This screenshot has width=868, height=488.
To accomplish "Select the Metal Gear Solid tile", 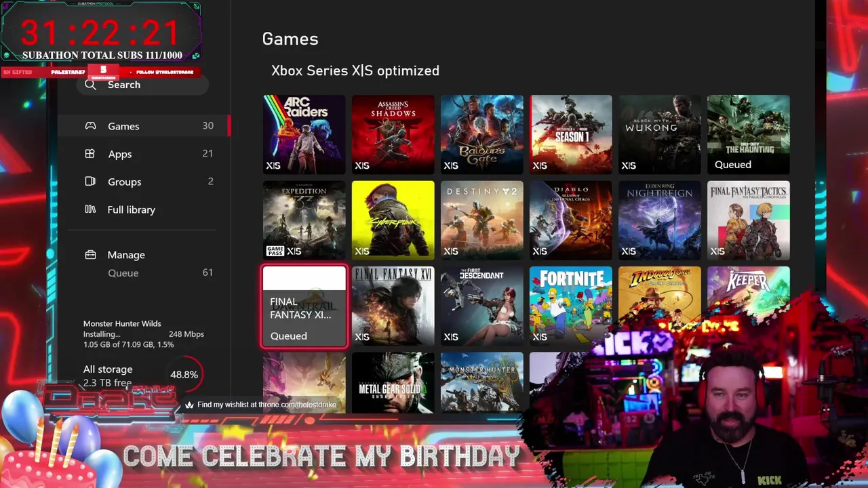I will pos(393,382).
